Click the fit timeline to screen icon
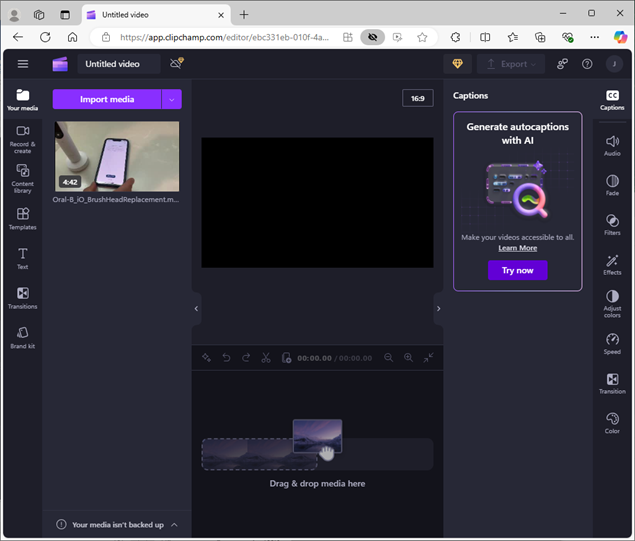 pyautogui.click(x=428, y=358)
